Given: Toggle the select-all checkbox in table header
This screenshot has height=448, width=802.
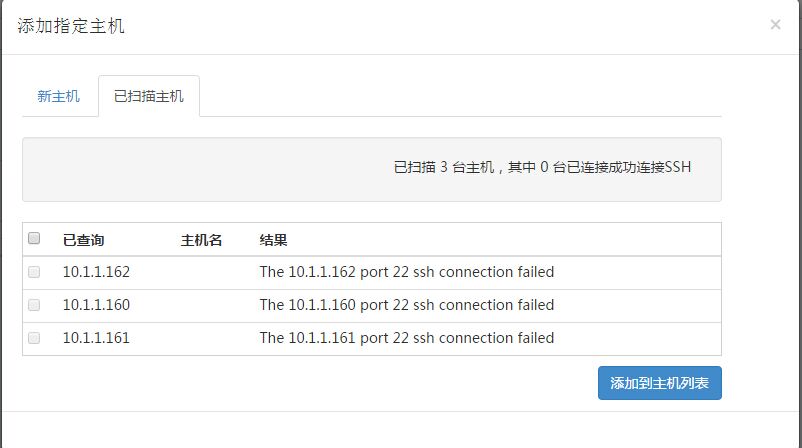Looking at the screenshot, I should pyautogui.click(x=34, y=239).
